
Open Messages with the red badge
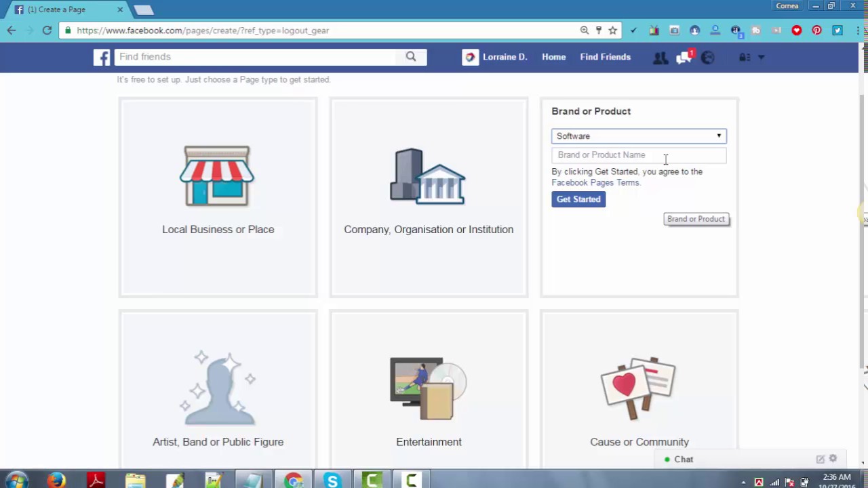pos(684,58)
